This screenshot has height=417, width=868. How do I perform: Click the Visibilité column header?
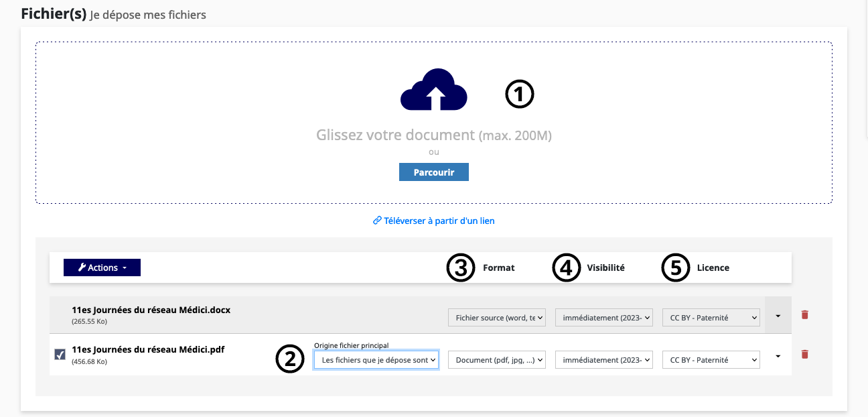click(605, 267)
